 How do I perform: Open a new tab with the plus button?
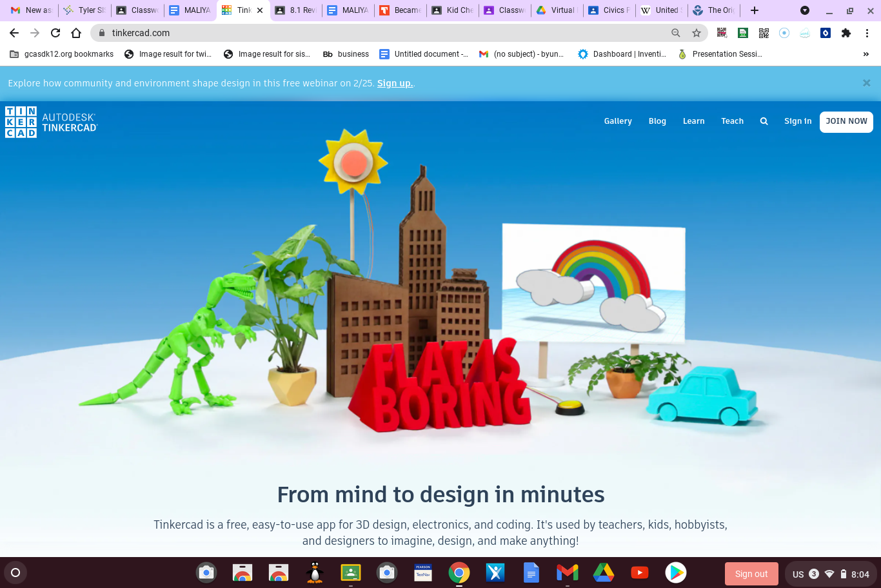(x=755, y=10)
